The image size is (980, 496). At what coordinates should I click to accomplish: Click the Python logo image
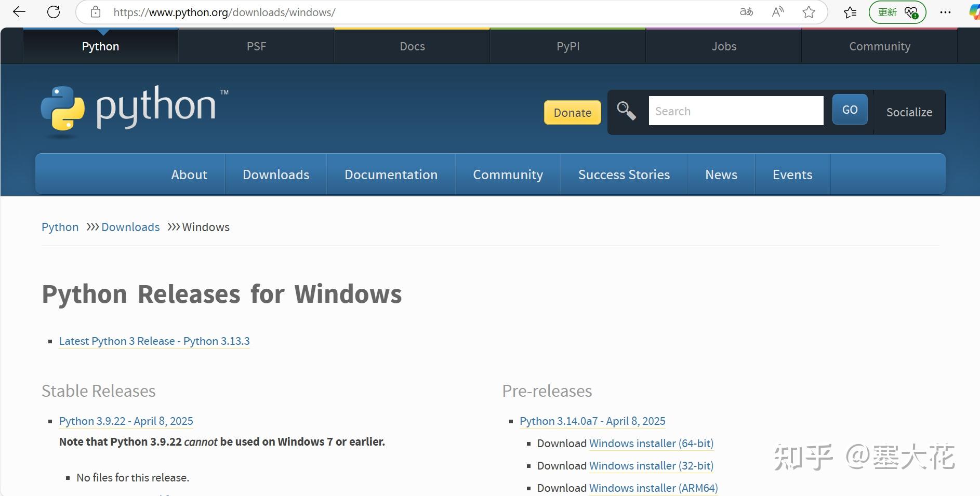(135, 111)
